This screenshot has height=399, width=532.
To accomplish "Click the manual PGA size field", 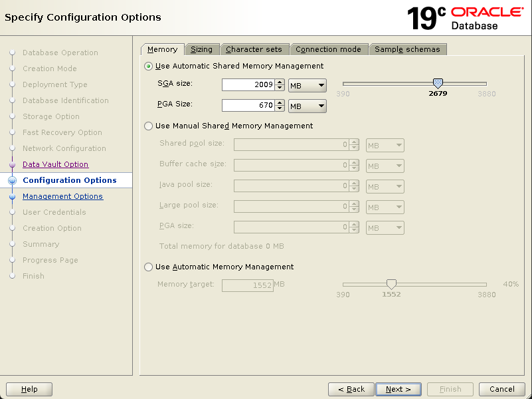I will (x=292, y=227).
